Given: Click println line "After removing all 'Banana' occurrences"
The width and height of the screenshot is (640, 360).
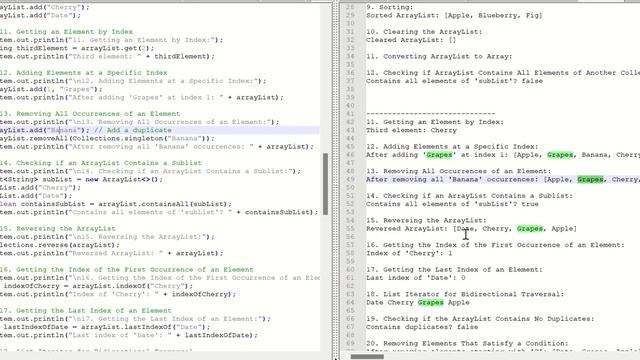Looking at the screenshot, I should [x=157, y=147].
